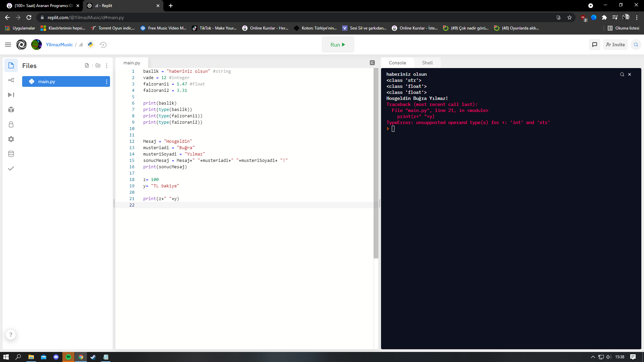Open the history version icon
The image size is (644, 362).
103,45
